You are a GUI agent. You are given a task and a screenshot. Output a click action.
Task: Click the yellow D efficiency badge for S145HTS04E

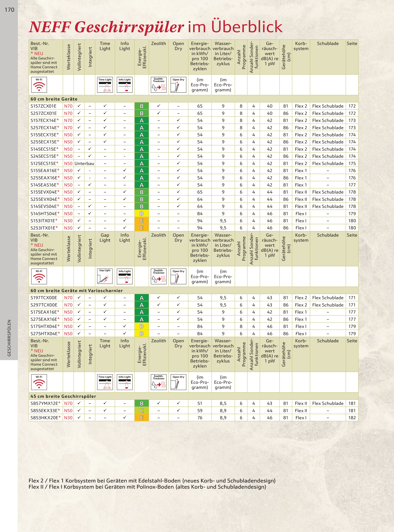[142, 214]
